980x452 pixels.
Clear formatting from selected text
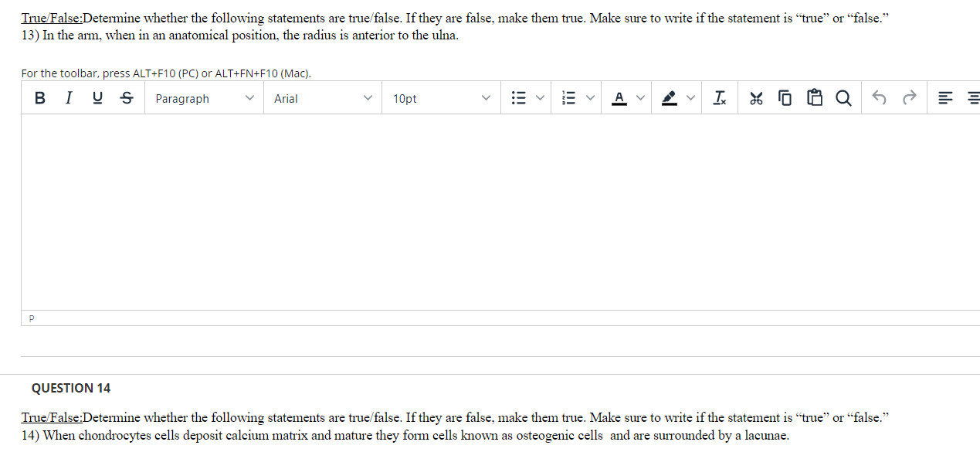coord(720,98)
